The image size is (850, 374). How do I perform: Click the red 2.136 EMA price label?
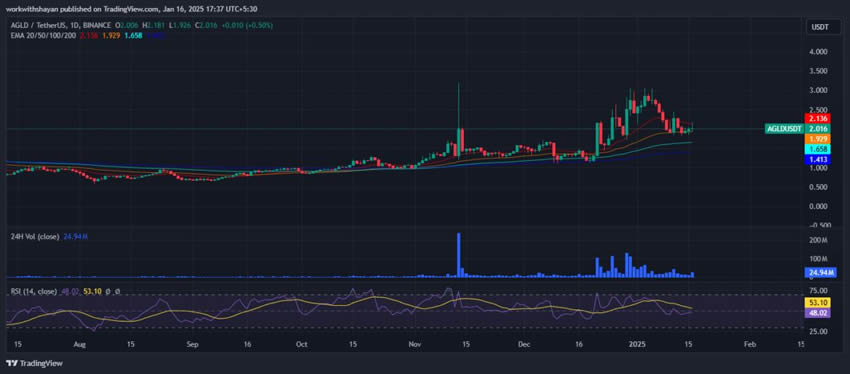tap(817, 119)
